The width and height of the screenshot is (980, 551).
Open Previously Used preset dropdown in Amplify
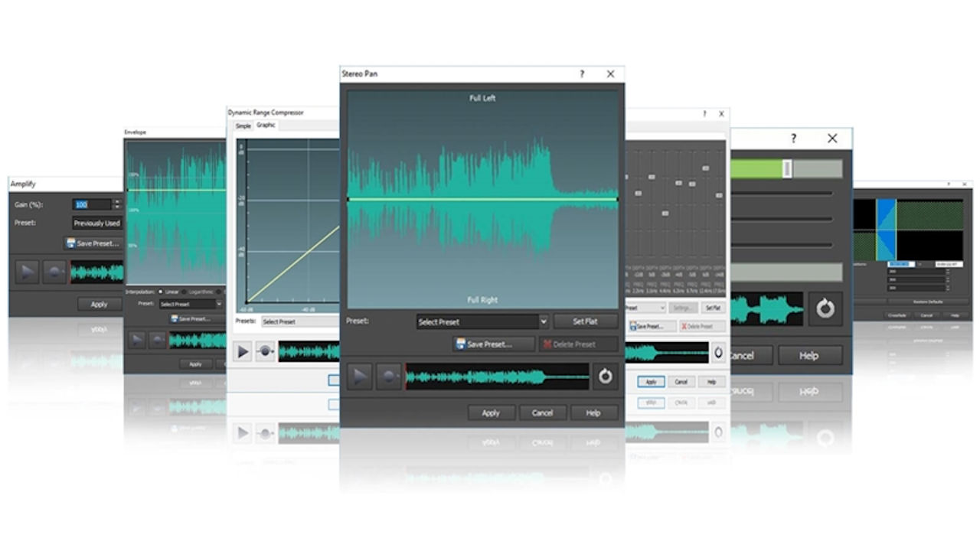97,223
